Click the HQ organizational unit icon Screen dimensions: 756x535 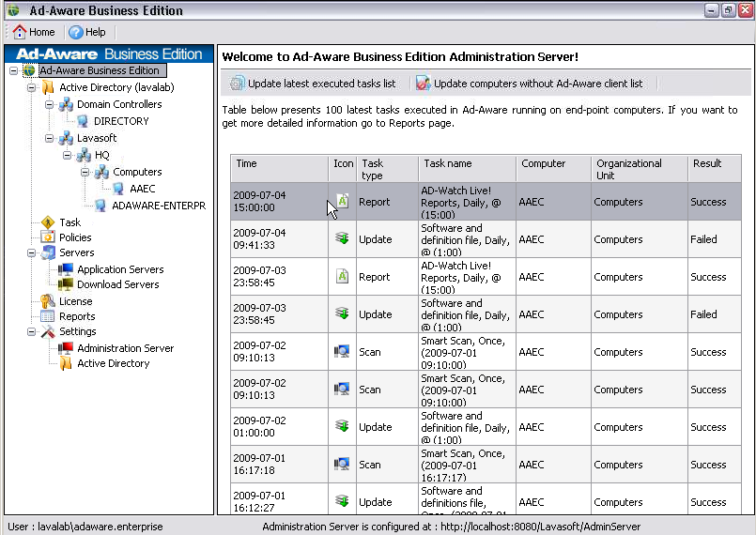pyautogui.click(x=84, y=155)
